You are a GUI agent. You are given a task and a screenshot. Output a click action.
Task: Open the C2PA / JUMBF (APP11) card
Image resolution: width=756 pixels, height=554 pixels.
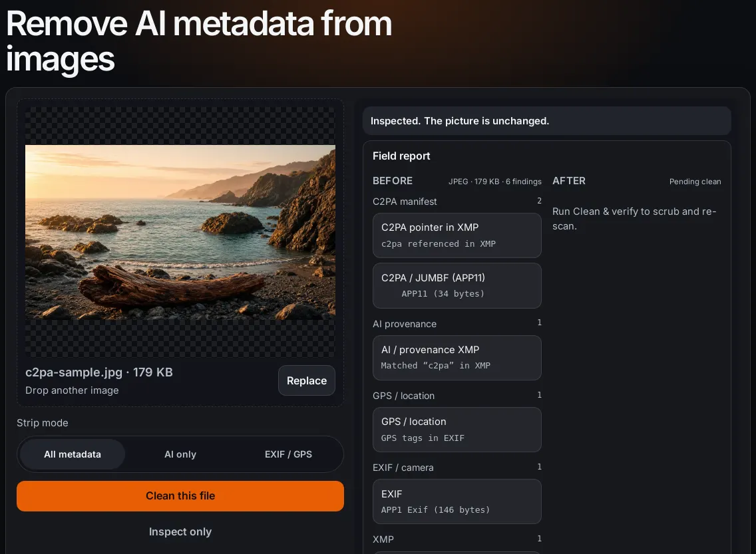[457, 286]
